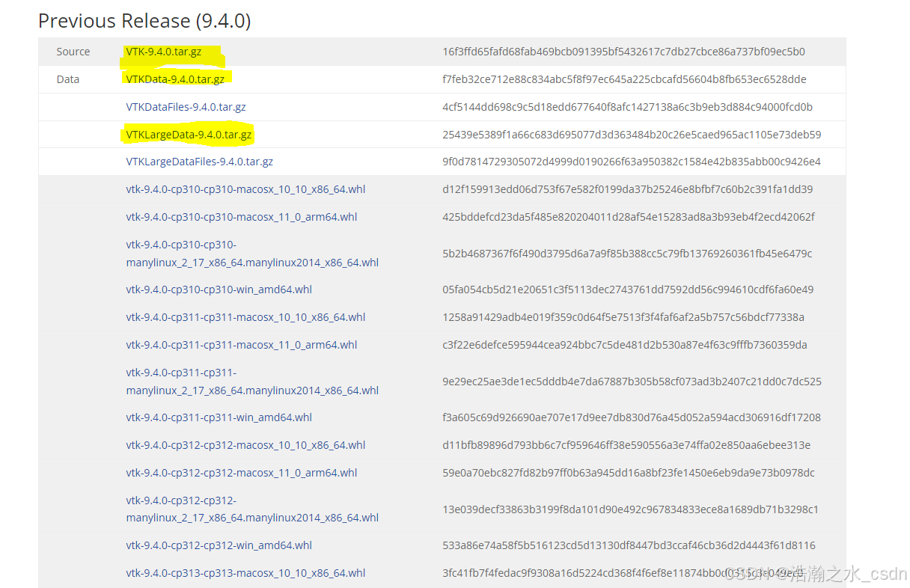Viewport: 910px width, 588px height.
Task: Click hash starting with 25439e5389f1a66c
Action: coord(632,135)
